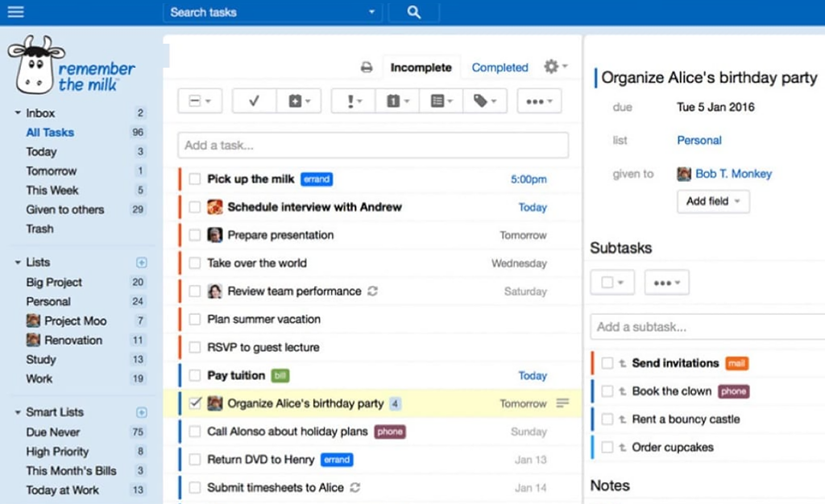This screenshot has width=825, height=504.
Task: Click the notes icon on Organize Alice's party row
Action: coord(562,403)
